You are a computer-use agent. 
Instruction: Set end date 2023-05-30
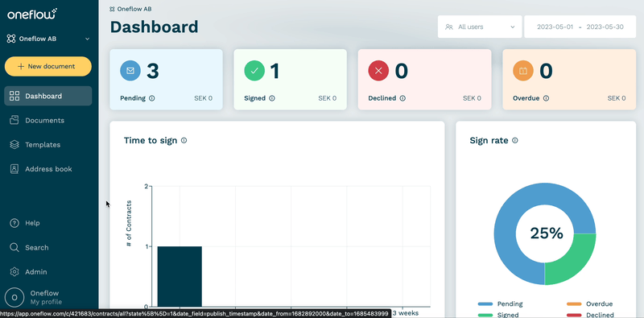[605, 27]
